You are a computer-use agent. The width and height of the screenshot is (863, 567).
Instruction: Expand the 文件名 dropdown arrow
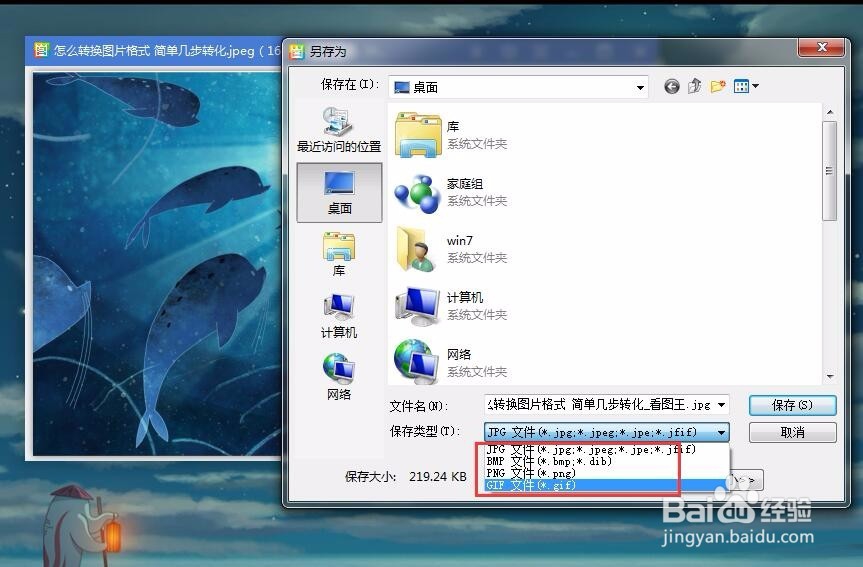point(722,405)
